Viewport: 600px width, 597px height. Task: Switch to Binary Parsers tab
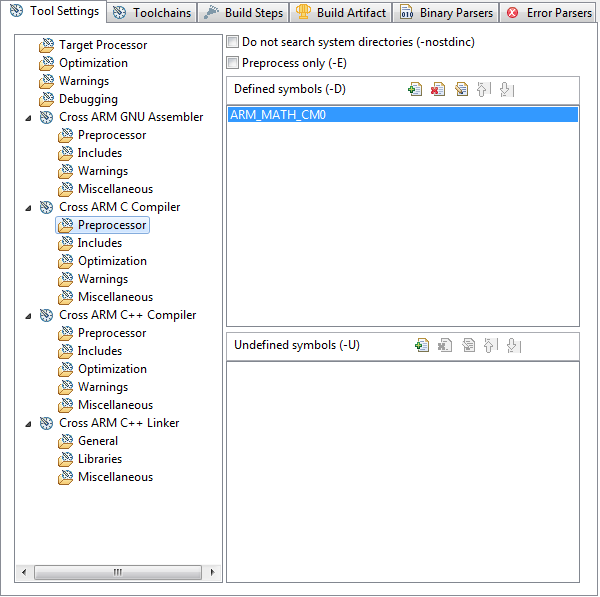tap(446, 13)
